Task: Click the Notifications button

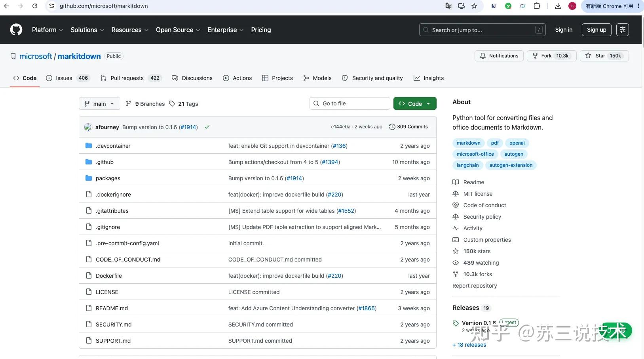Action: point(499,56)
